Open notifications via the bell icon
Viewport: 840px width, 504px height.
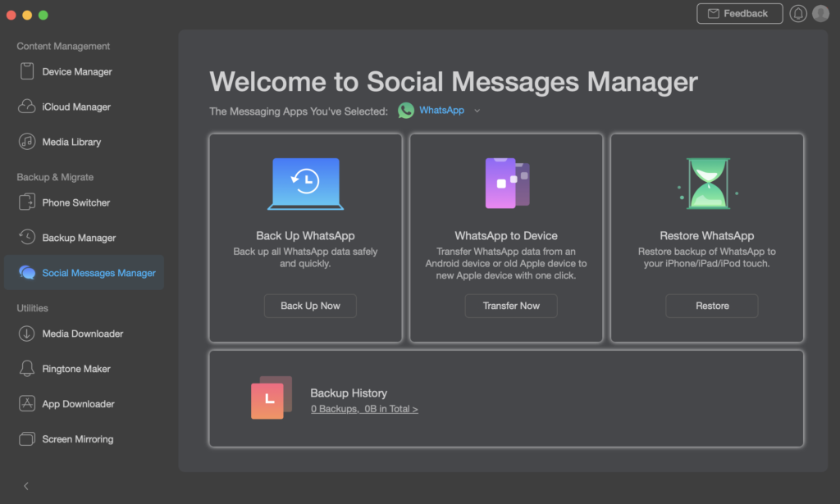[x=797, y=14]
